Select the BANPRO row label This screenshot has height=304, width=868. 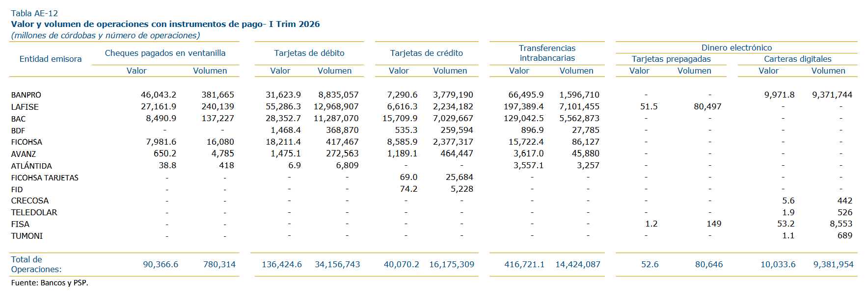pyautogui.click(x=26, y=95)
